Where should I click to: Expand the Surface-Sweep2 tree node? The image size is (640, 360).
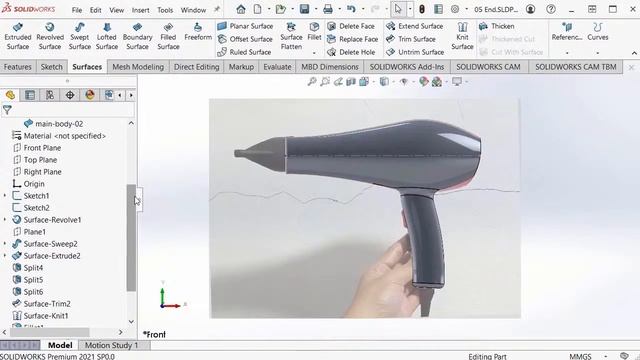point(5,244)
